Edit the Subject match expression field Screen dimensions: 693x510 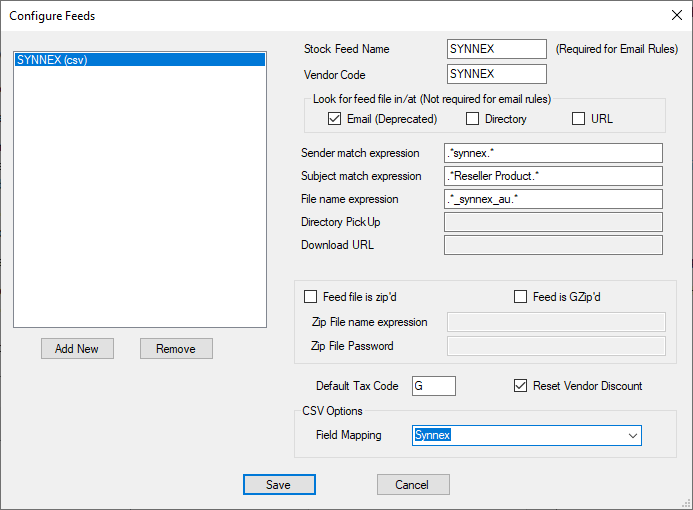tap(553, 176)
